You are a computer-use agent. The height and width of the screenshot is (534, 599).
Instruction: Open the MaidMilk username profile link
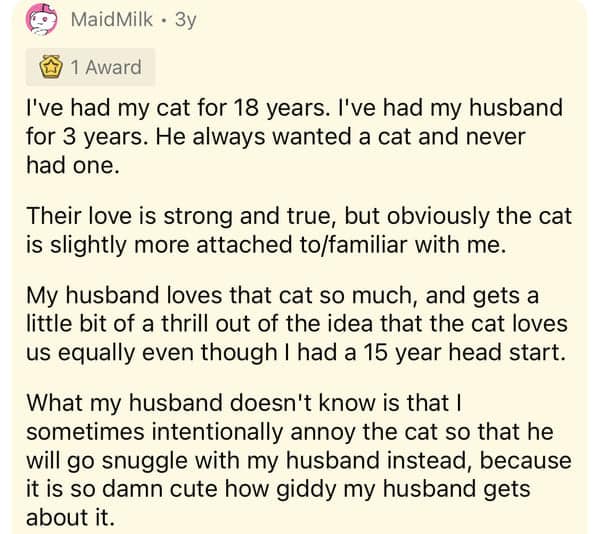tap(112, 19)
